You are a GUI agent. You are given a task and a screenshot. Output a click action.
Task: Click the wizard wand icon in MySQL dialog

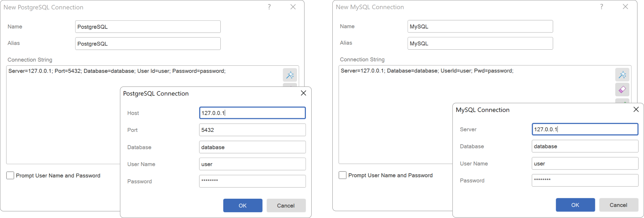tap(622, 75)
